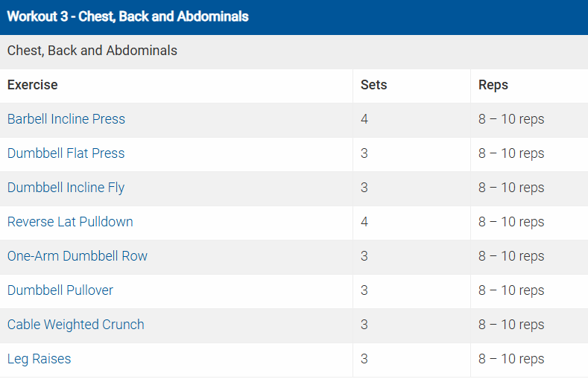Click the sets value for Dumbbell Pullover
The image size is (588, 379).
[364, 290]
